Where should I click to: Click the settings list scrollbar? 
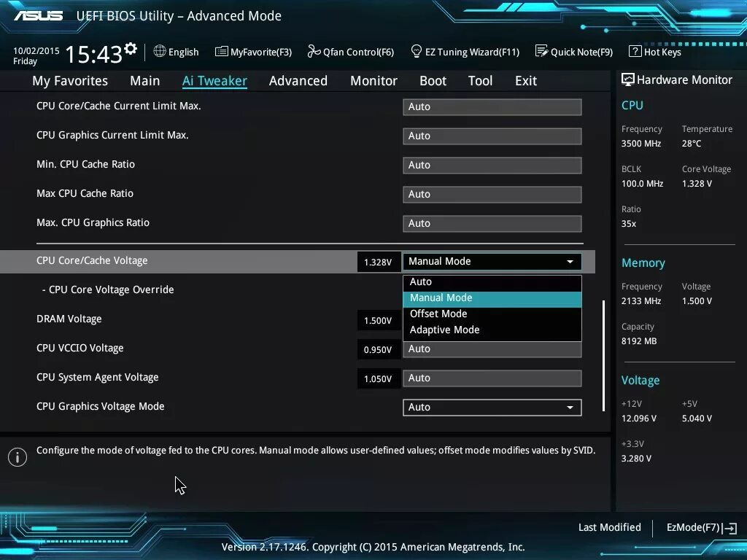click(603, 355)
